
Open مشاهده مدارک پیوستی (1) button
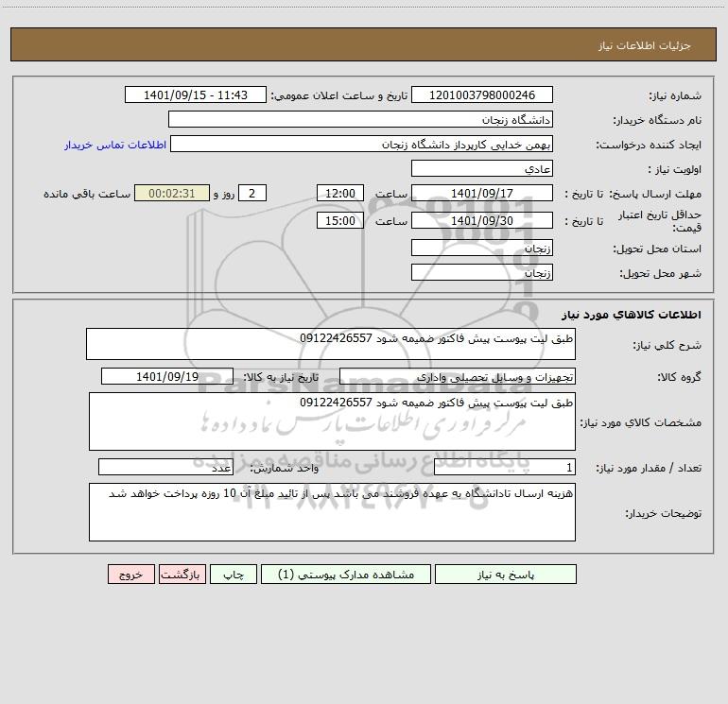[346, 574]
